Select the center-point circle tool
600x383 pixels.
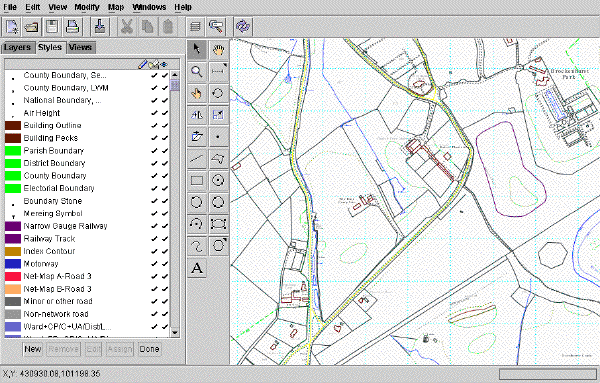(218, 180)
